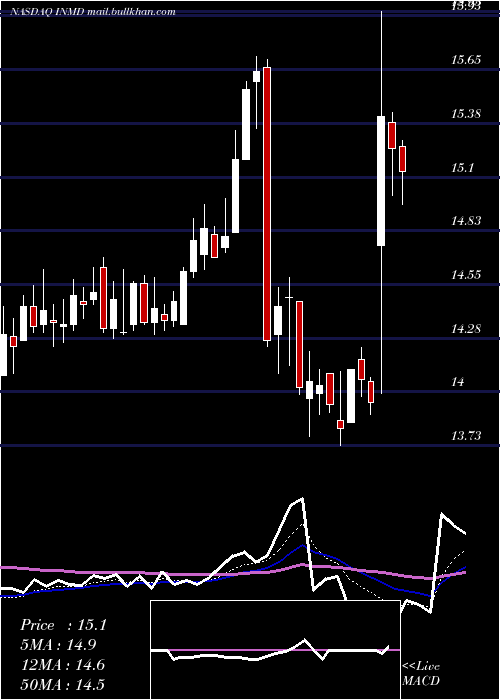Click the NASDAQ INMD chart title text
This screenshot has height=700, width=500.
(x=93, y=12)
